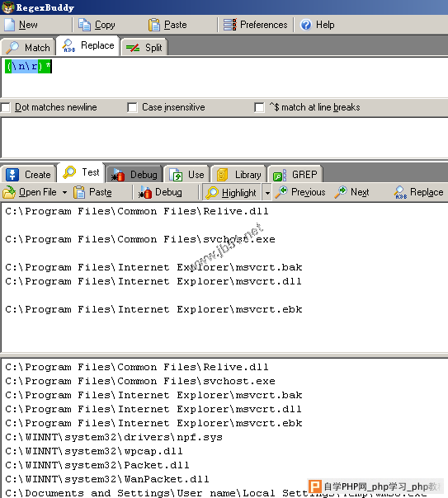Click the top toolbar Paste clipboard icon
The height and width of the screenshot is (498, 448).
pyautogui.click(x=154, y=25)
